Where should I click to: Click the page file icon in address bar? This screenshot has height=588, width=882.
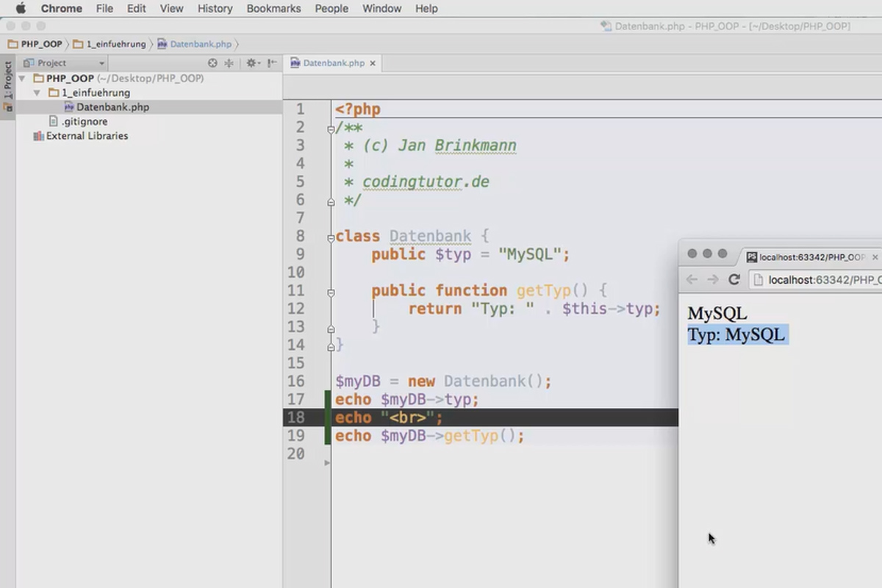(x=759, y=279)
